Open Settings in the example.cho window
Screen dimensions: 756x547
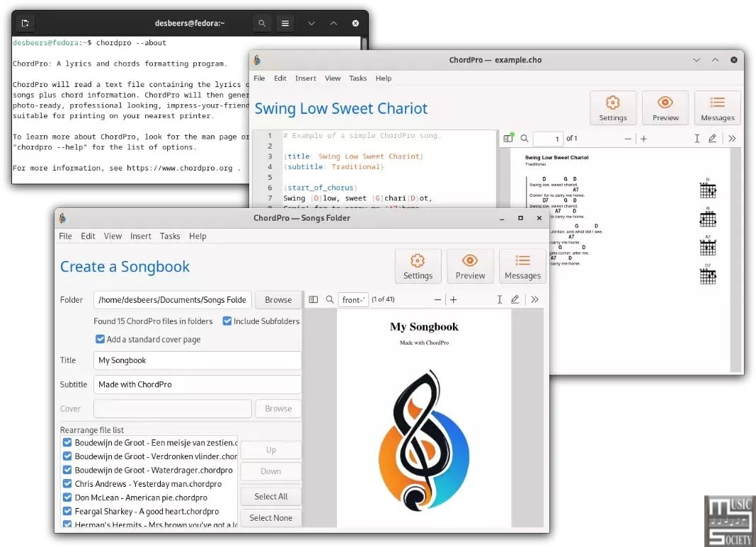[x=613, y=108]
